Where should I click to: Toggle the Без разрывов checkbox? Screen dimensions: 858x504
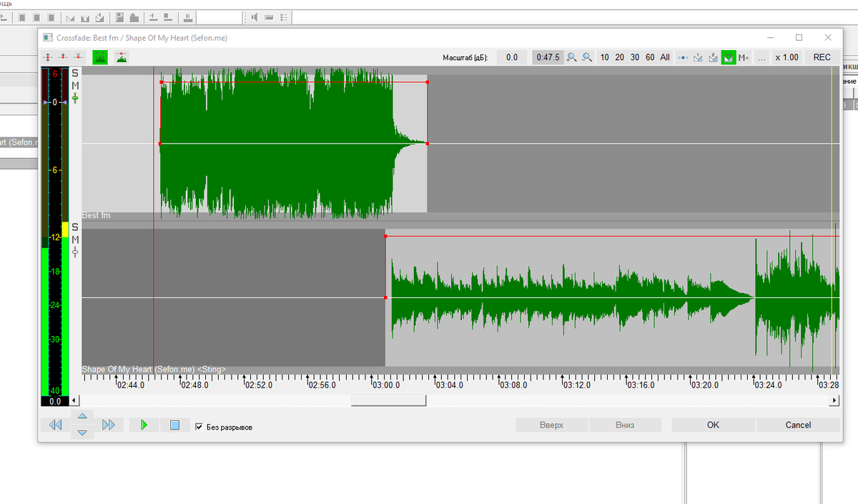(x=199, y=427)
